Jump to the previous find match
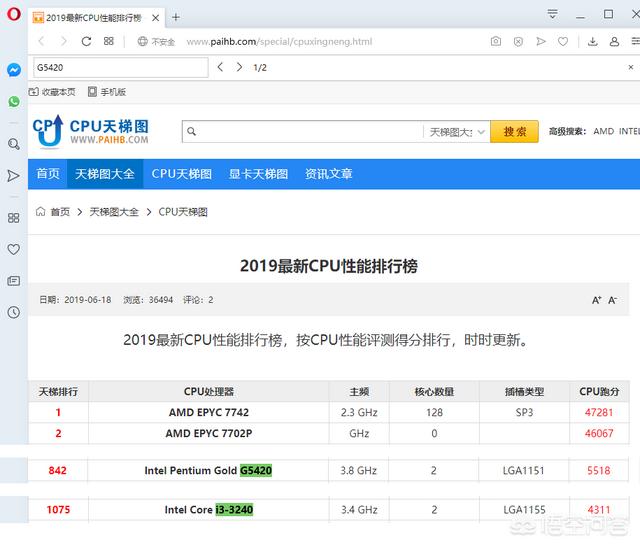The height and width of the screenshot is (547, 640). coord(220,67)
